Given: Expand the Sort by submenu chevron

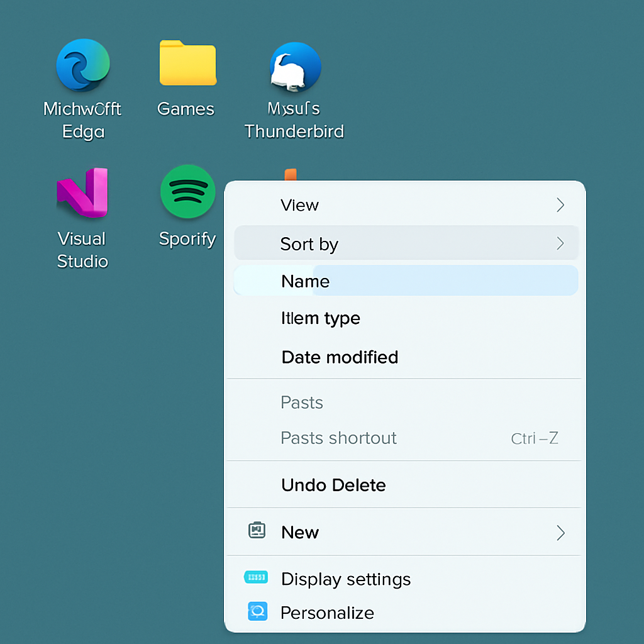Looking at the screenshot, I should 560,243.
